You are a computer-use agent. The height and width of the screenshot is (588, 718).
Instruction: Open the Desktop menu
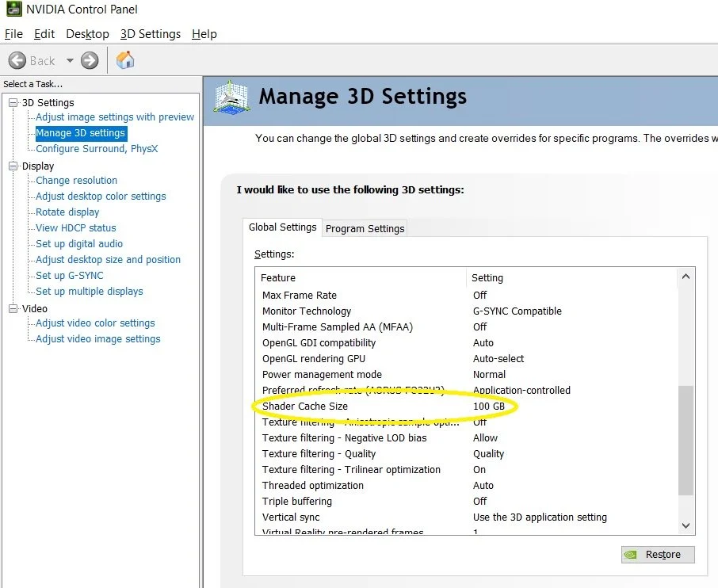pyautogui.click(x=87, y=34)
